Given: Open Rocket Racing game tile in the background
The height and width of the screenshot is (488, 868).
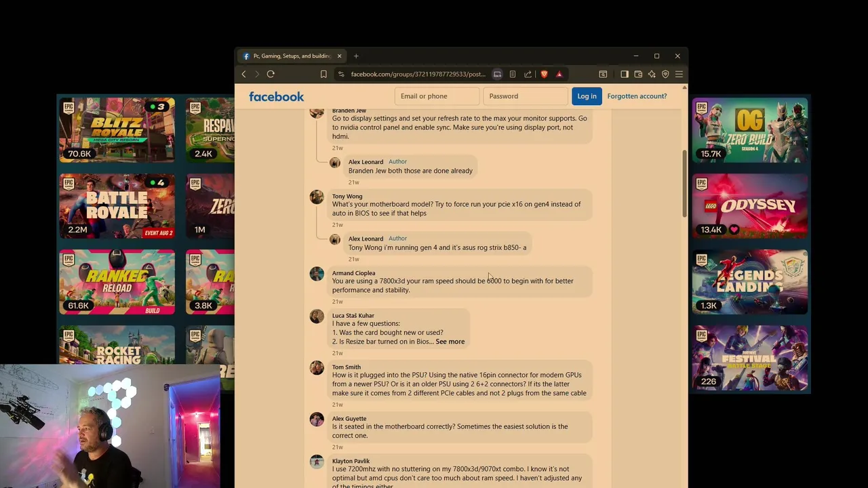Looking at the screenshot, I should (117, 346).
